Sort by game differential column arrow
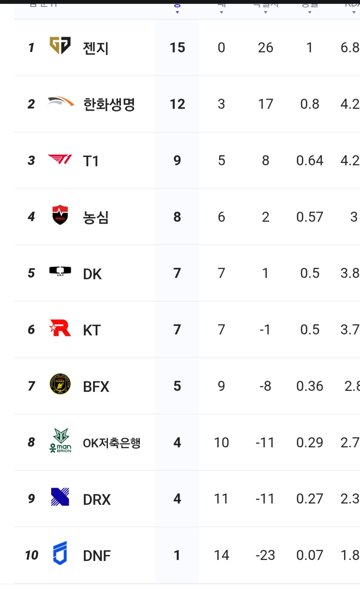Screen dimensions: 360x590 (x=265, y=12)
